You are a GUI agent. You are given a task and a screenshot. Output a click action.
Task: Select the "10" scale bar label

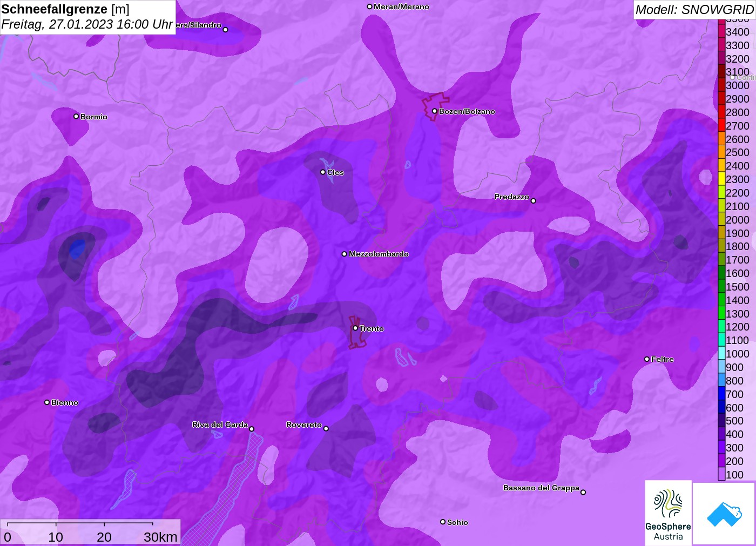[x=56, y=537]
